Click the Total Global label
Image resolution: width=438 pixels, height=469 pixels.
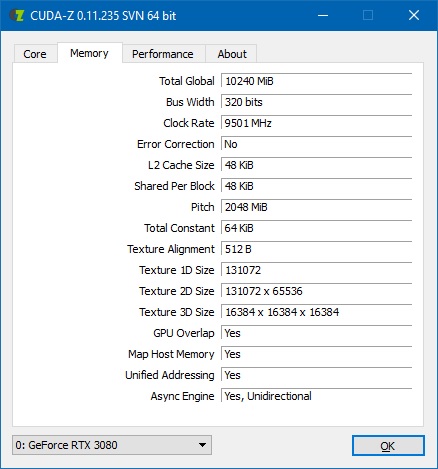[x=187, y=81]
